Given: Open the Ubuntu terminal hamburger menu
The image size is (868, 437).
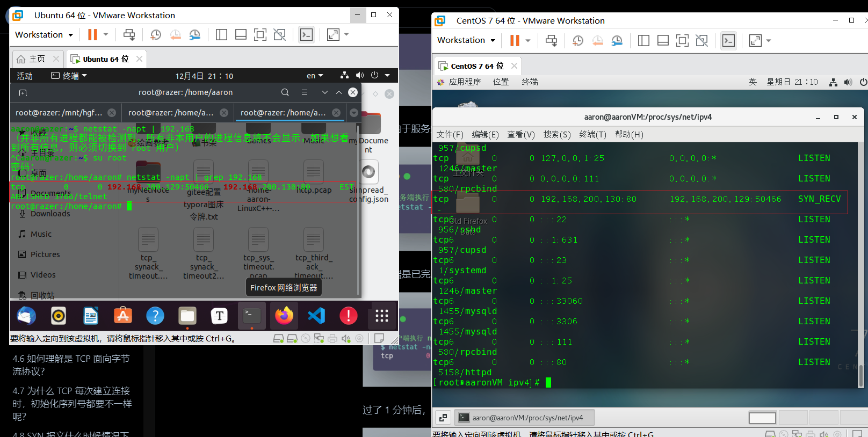Looking at the screenshot, I should click(305, 92).
